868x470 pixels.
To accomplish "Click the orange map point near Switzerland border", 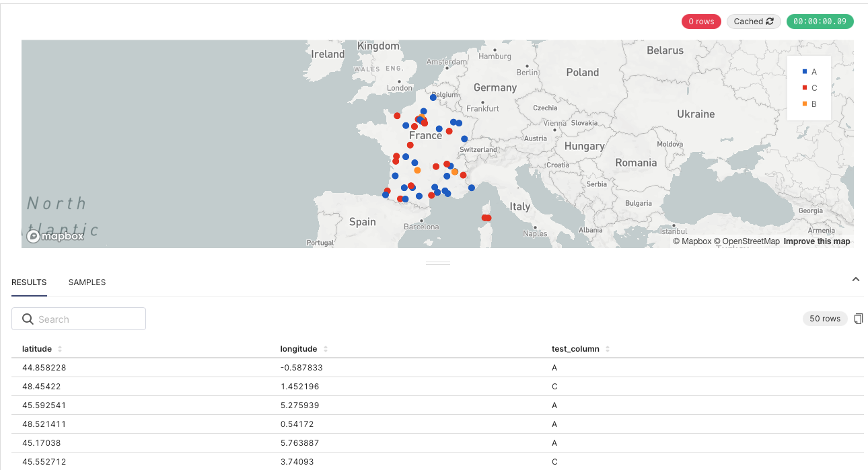I will pyautogui.click(x=455, y=172).
